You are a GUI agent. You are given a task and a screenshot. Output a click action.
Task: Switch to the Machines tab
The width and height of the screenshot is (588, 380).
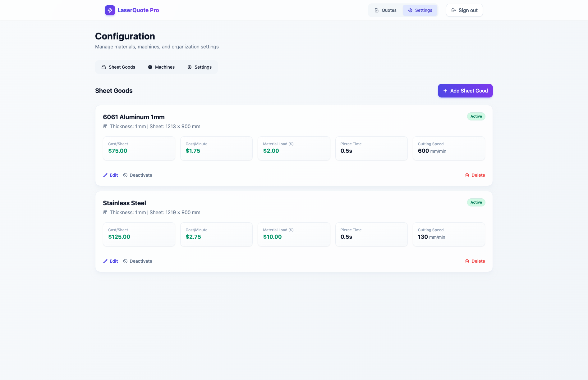coord(161,67)
